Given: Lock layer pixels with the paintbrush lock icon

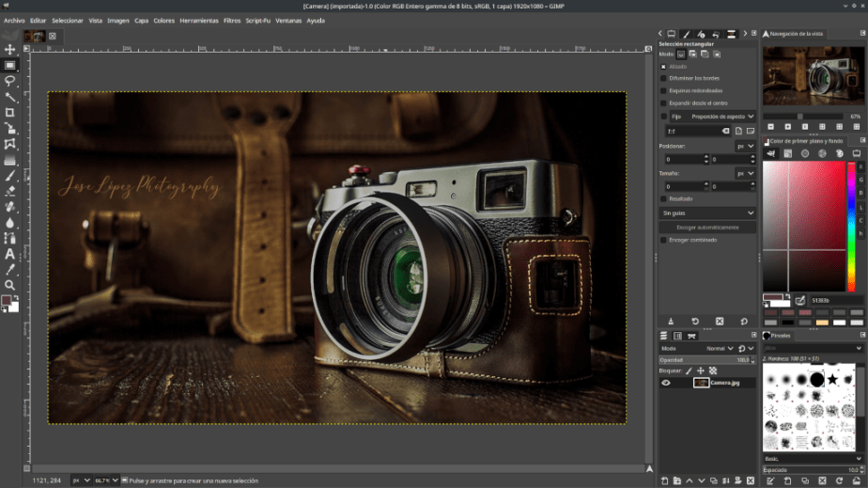Looking at the screenshot, I should click(x=688, y=370).
